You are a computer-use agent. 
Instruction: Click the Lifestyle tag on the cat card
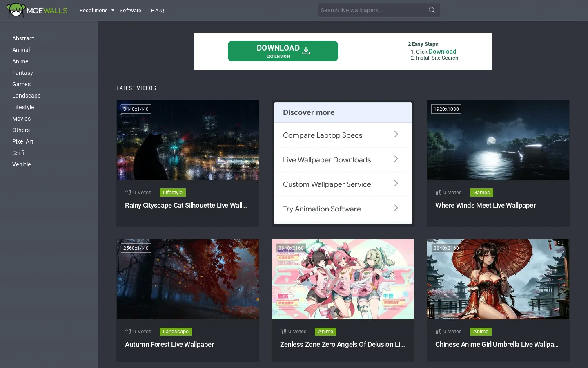tap(173, 193)
